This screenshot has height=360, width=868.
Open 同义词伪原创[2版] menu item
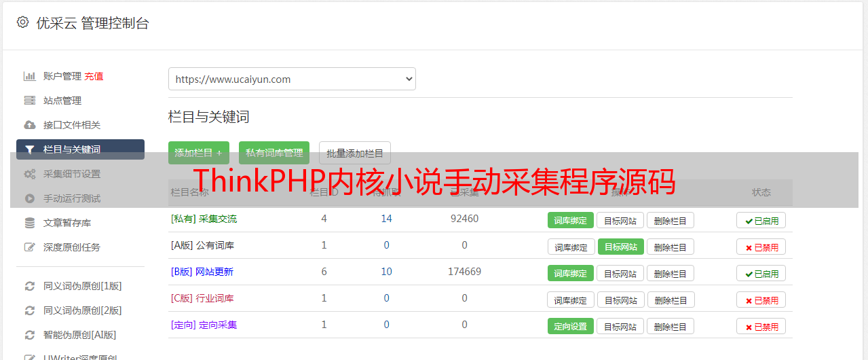tap(83, 310)
